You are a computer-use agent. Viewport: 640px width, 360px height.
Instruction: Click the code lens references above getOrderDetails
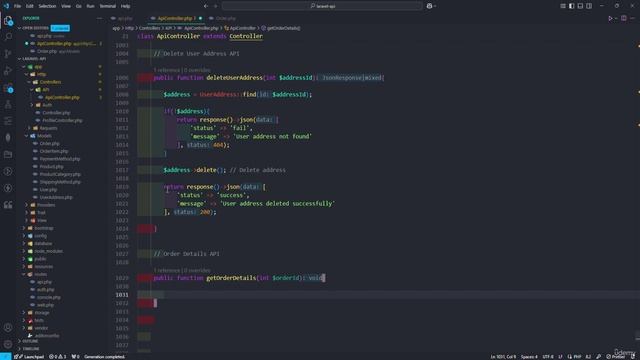point(182,270)
